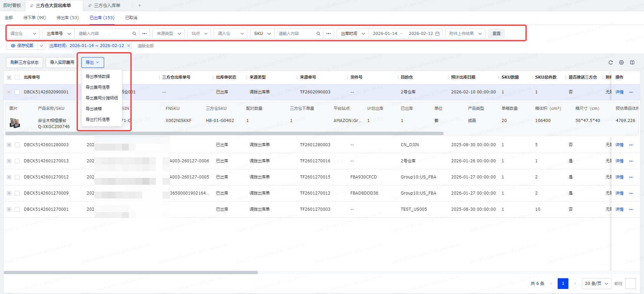Image resolution: width=644 pixels, height=294 pixels.
Task: Select the header select-all checkbox
Action: click(x=17, y=77)
